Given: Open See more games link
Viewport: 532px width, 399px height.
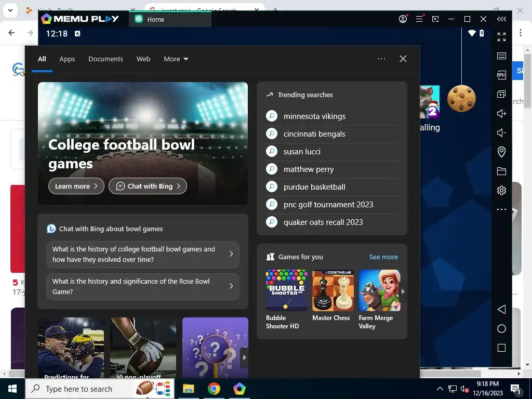Looking at the screenshot, I should (x=383, y=257).
